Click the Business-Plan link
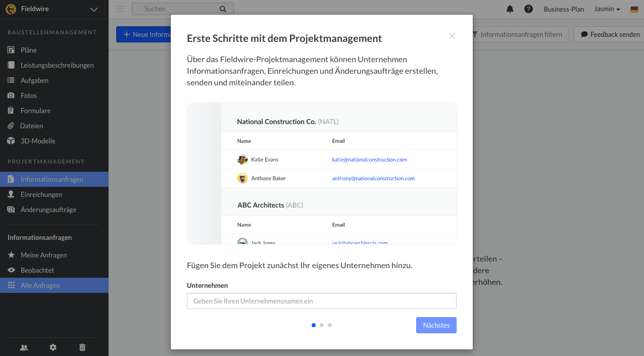This screenshot has width=644, height=356. point(564,9)
